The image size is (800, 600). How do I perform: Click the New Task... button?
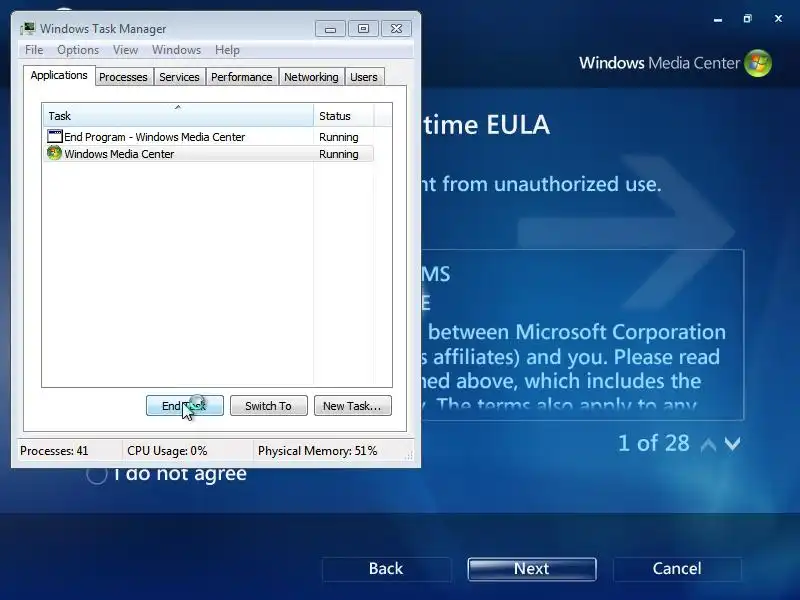pos(353,406)
